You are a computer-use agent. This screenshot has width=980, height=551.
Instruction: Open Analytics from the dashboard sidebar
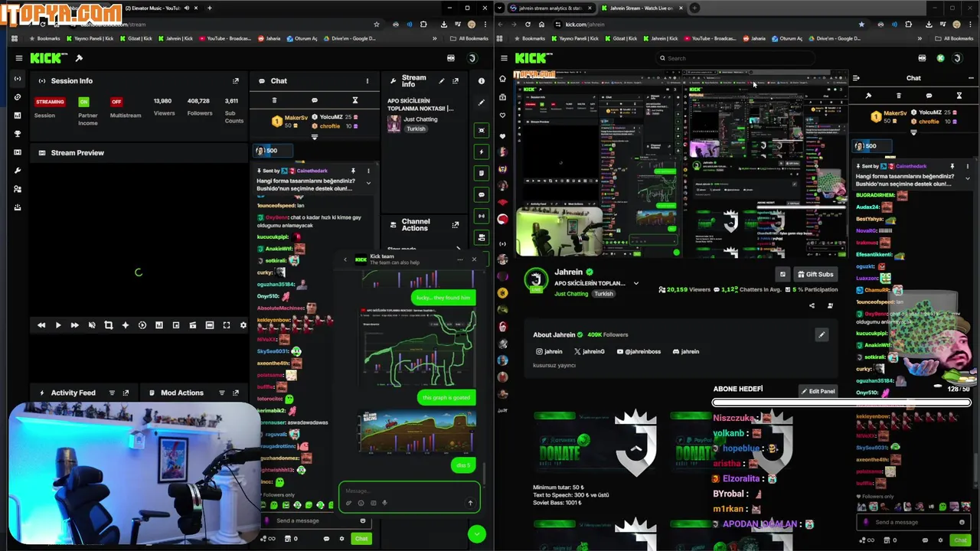pyautogui.click(x=18, y=116)
